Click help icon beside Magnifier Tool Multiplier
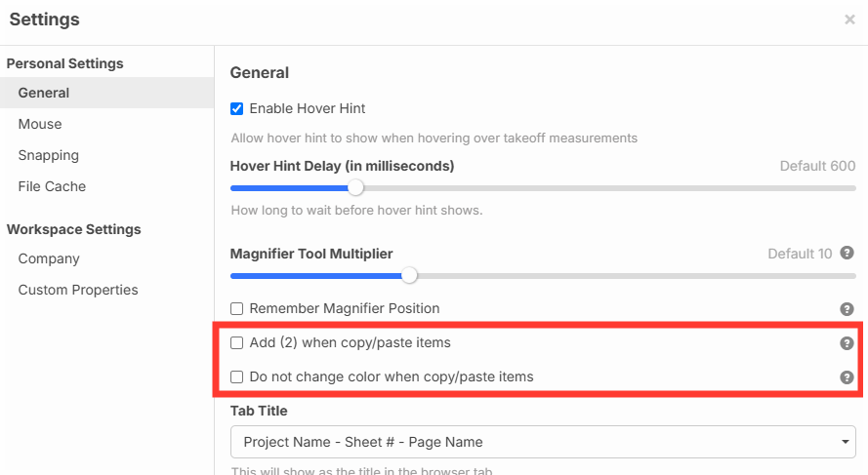868x475 pixels. click(847, 254)
